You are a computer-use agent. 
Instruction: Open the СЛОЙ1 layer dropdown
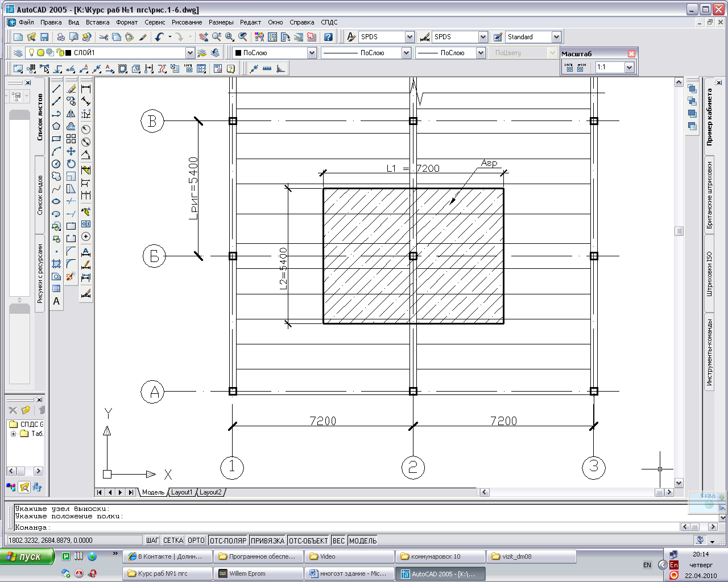[190, 53]
